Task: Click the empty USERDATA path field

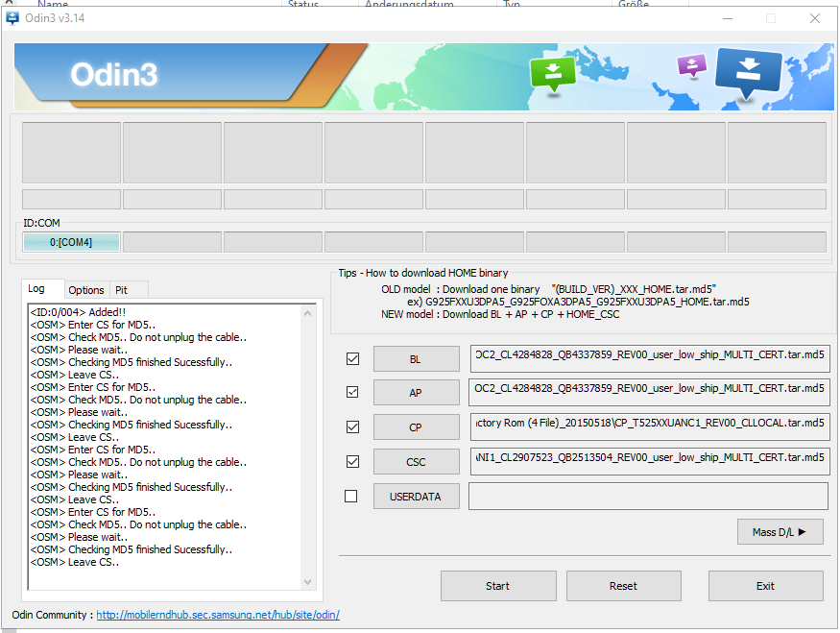Action: 648,497
